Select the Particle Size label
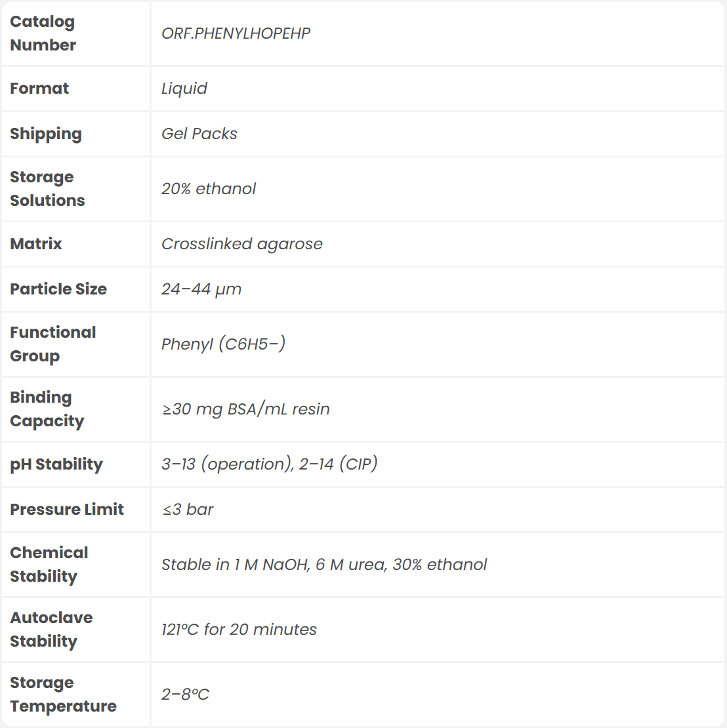Screen dimensions: 727x728 (58, 289)
